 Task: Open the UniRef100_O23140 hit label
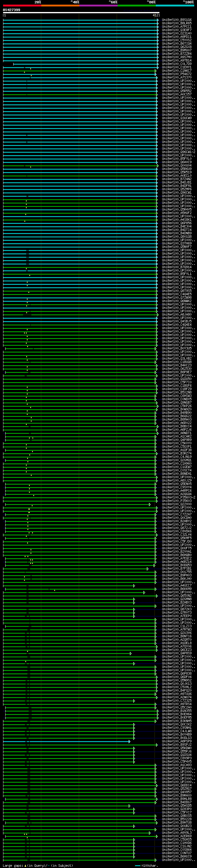[x=177, y=33]
